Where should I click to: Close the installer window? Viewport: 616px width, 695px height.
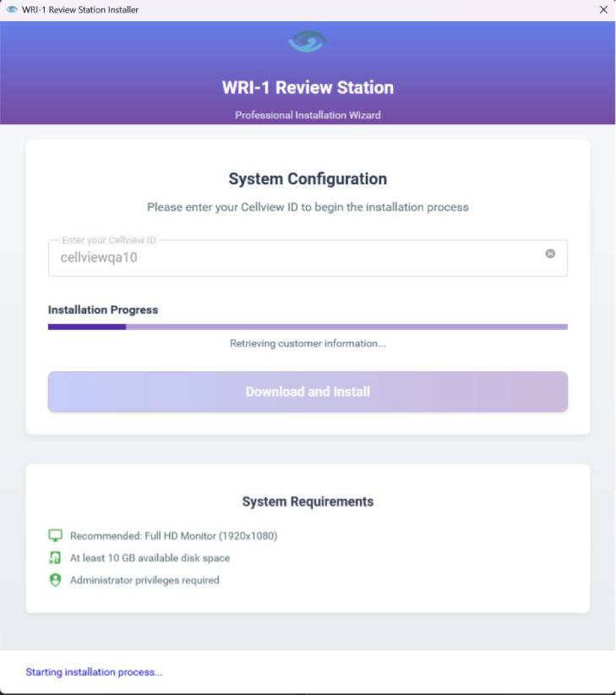coord(603,10)
